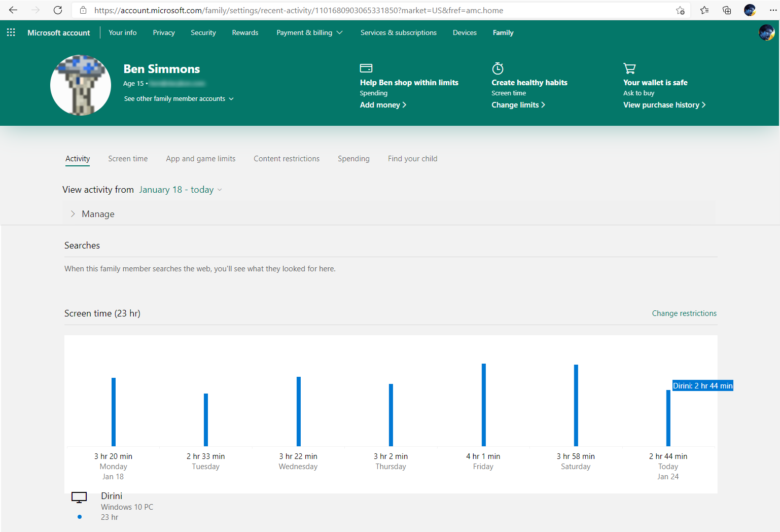Click the browser back arrow
The height and width of the screenshot is (532, 780).
(13, 10)
